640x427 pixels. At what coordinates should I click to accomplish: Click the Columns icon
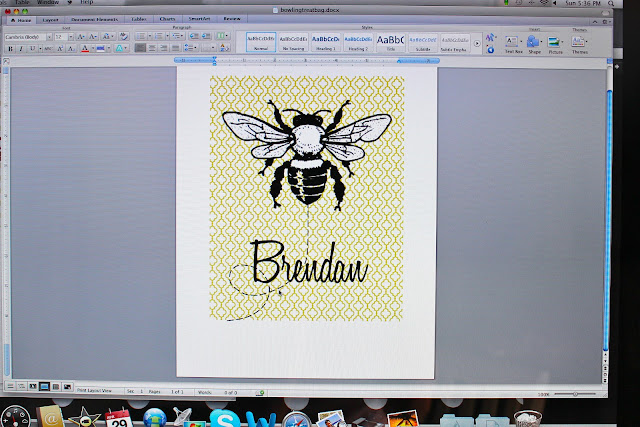click(222, 36)
